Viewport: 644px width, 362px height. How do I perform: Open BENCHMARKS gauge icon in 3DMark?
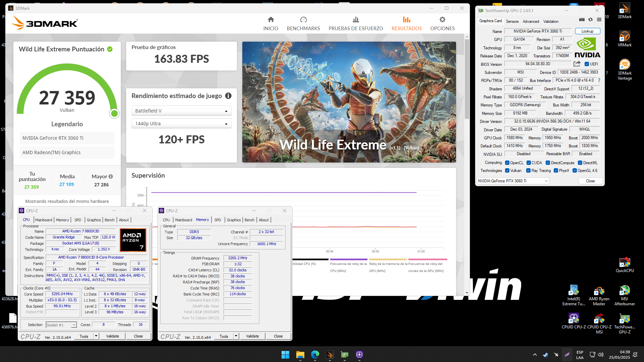coord(303,19)
